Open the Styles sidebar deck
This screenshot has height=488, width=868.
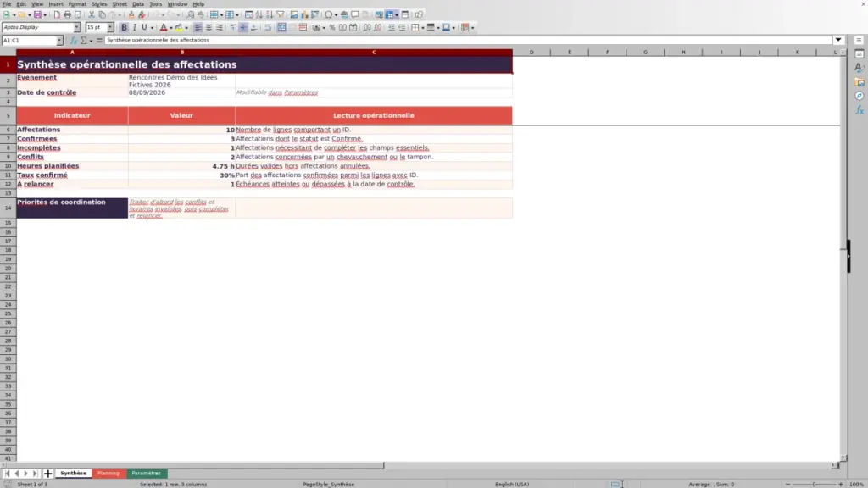point(860,68)
